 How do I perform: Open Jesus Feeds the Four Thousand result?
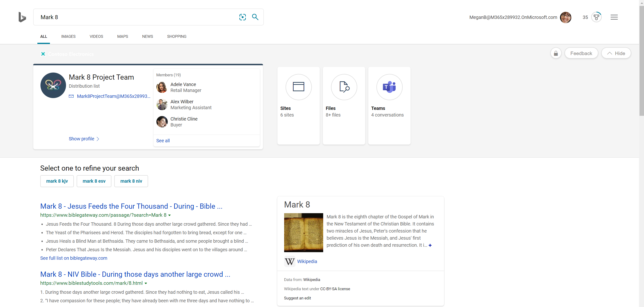(131, 206)
